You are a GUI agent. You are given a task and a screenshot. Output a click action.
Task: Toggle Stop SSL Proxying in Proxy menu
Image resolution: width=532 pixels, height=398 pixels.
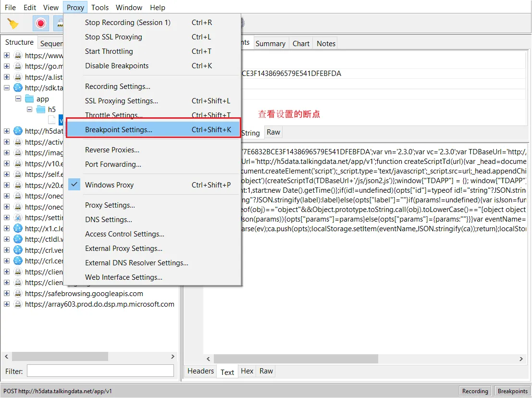pyautogui.click(x=152, y=37)
